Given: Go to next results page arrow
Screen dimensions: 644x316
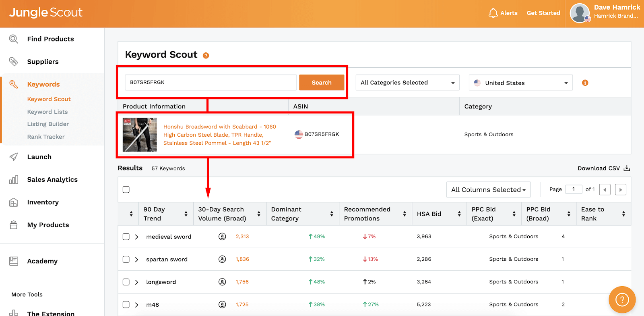Looking at the screenshot, I should pos(620,189).
